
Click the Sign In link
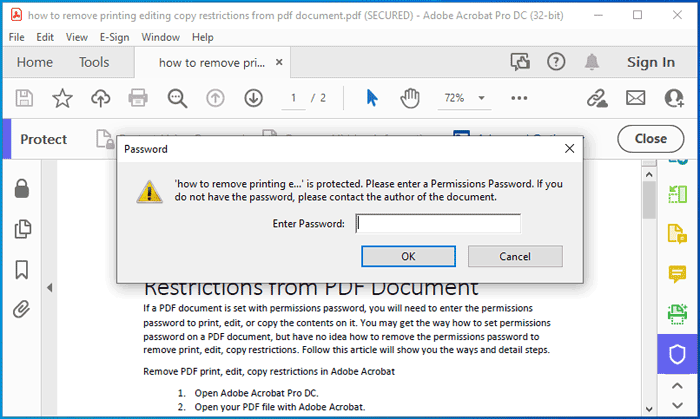point(650,62)
